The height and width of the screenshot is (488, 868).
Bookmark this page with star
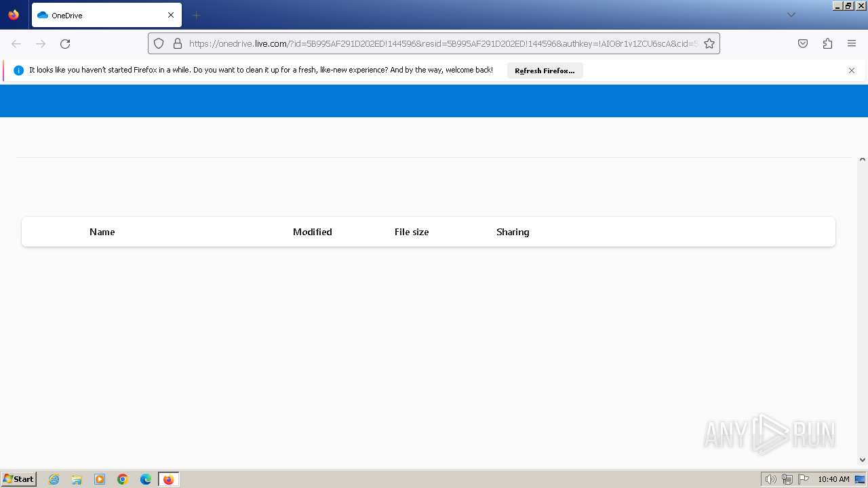click(709, 43)
